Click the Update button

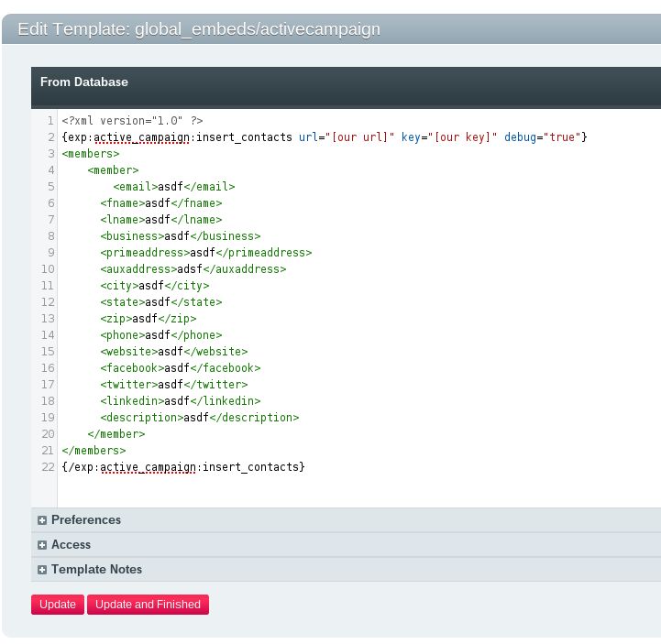click(x=58, y=605)
